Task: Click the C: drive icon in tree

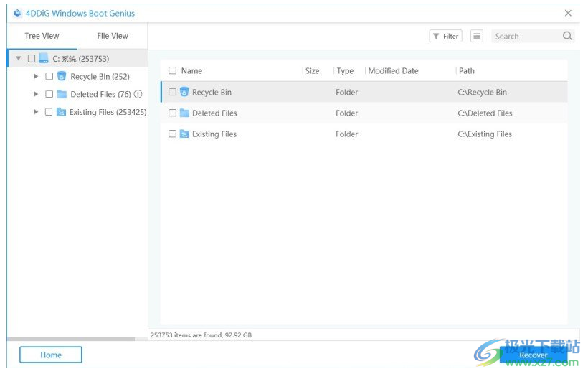Action: click(x=44, y=59)
